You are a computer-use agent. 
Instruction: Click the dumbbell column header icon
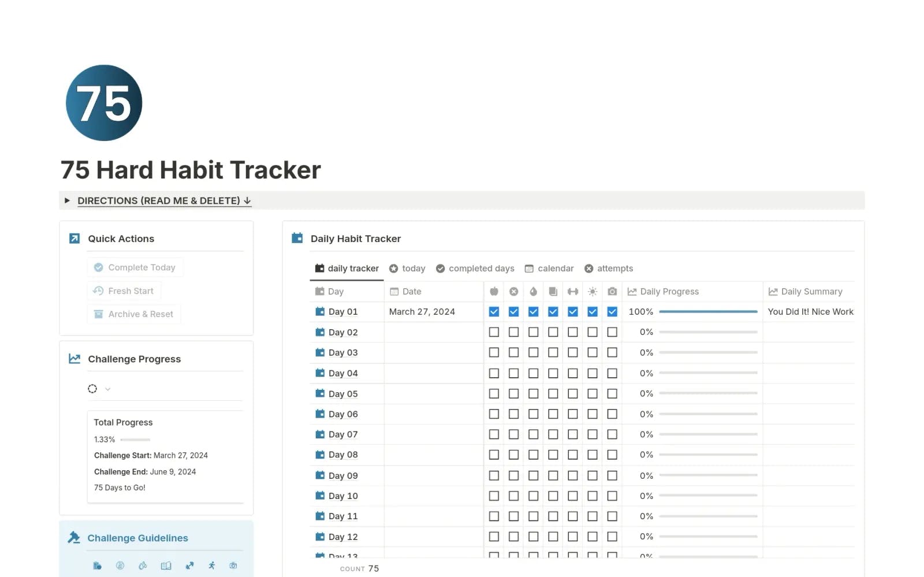573,292
